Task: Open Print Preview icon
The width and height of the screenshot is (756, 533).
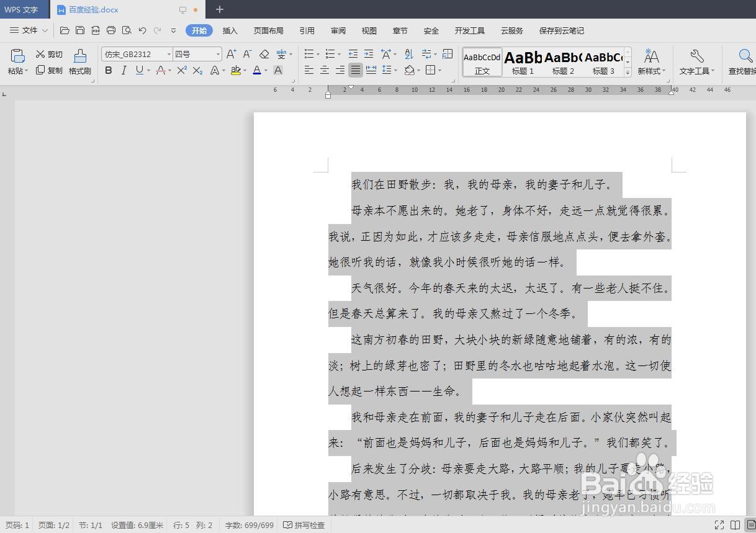Action: [127, 30]
